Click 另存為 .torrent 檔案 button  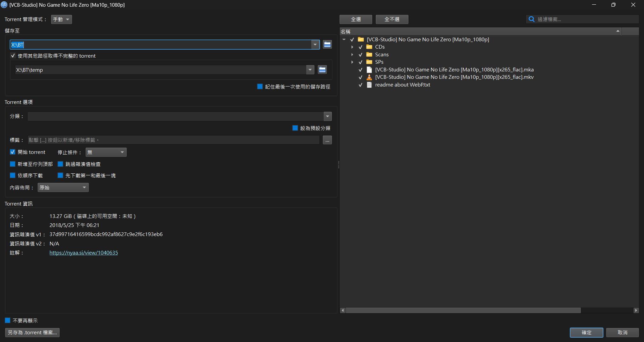pyautogui.click(x=32, y=332)
